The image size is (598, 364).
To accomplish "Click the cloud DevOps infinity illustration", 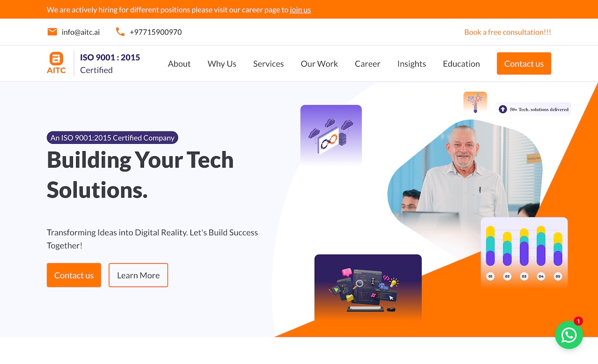I will pos(331,134).
